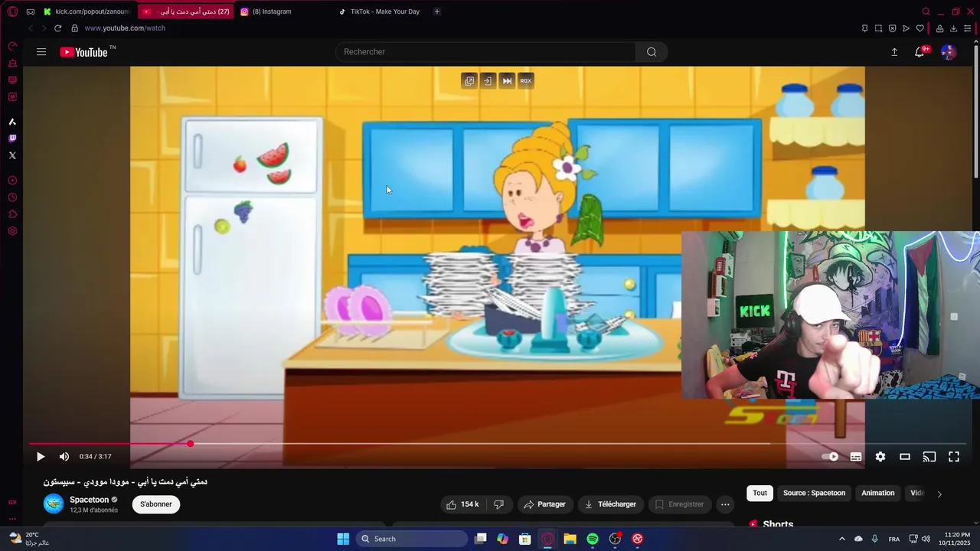Open the Spacetoon channel avatar

coord(54,504)
